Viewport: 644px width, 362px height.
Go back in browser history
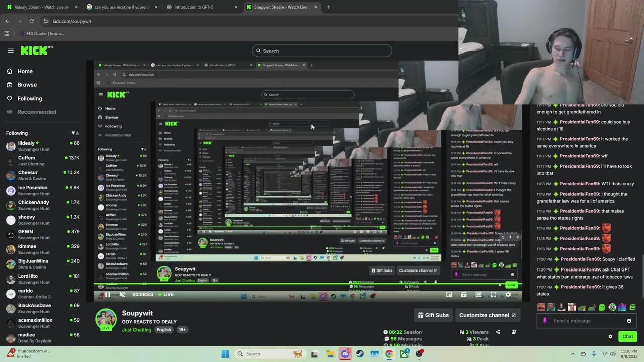[7, 21]
